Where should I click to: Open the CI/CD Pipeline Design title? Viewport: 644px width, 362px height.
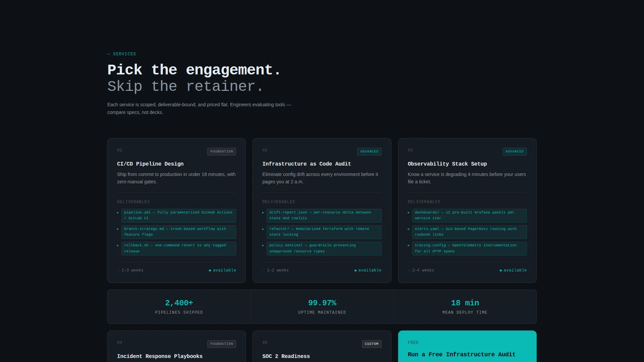click(150, 164)
